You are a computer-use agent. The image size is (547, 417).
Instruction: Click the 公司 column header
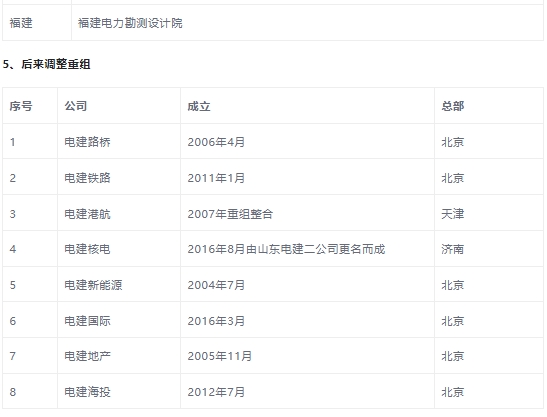[x=76, y=106]
